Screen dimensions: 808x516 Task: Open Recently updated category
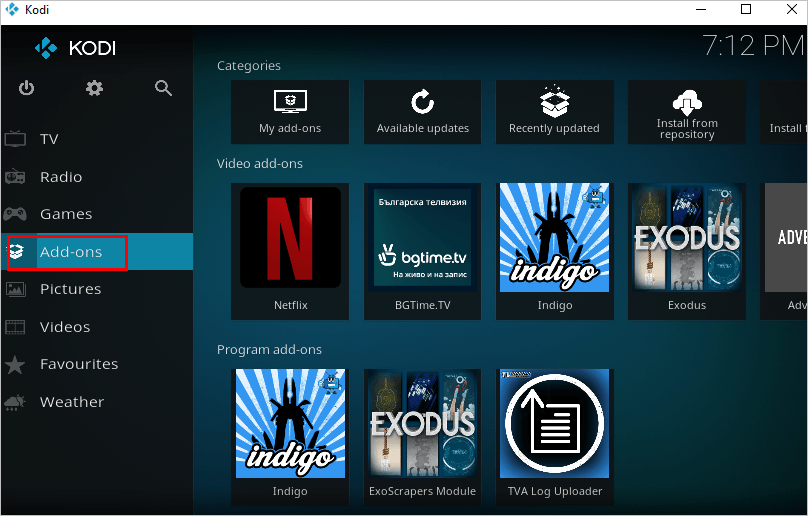(x=554, y=112)
